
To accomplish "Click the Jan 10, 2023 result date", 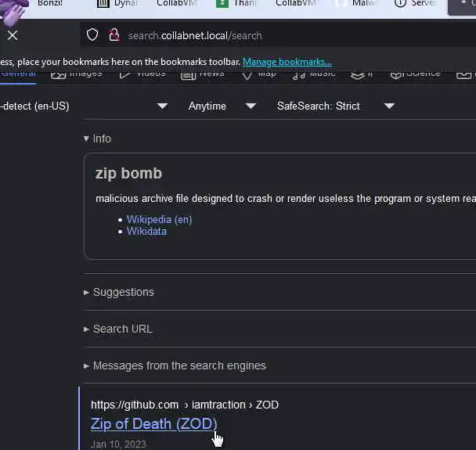I will point(118,445).
